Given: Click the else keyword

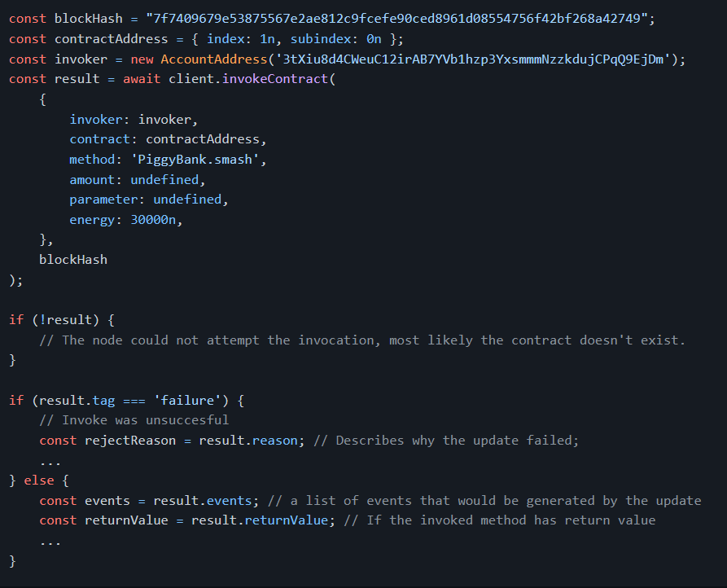Looking at the screenshot, I should tap(39, 480).
